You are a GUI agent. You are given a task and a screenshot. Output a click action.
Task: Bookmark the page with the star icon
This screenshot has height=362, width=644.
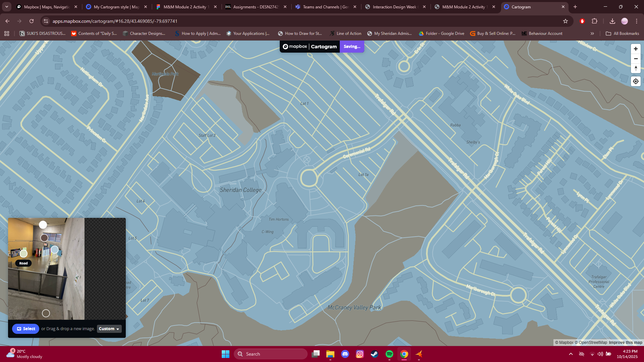(x=566, y=21)
